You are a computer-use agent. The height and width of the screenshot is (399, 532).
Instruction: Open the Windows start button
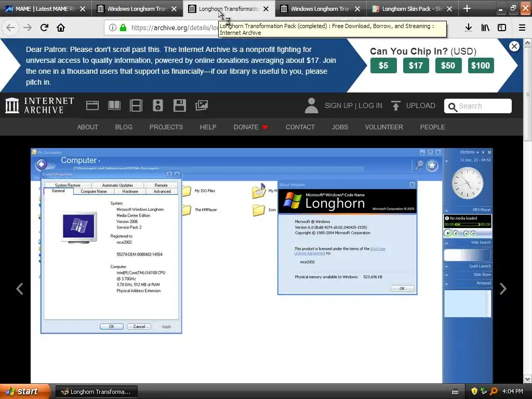25,391
